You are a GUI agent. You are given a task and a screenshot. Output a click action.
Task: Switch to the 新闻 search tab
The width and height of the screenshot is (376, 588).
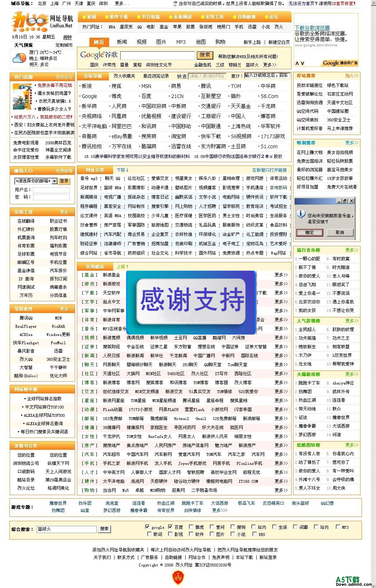click(x=122, y=42)
